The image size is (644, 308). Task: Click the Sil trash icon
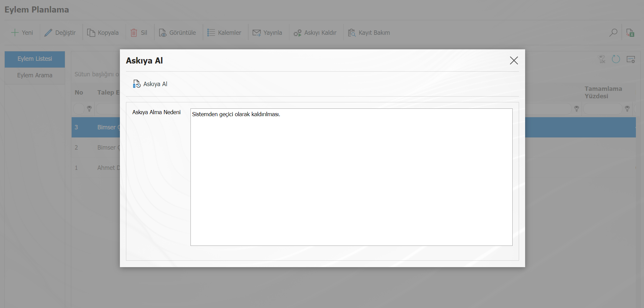pos(134,33)
